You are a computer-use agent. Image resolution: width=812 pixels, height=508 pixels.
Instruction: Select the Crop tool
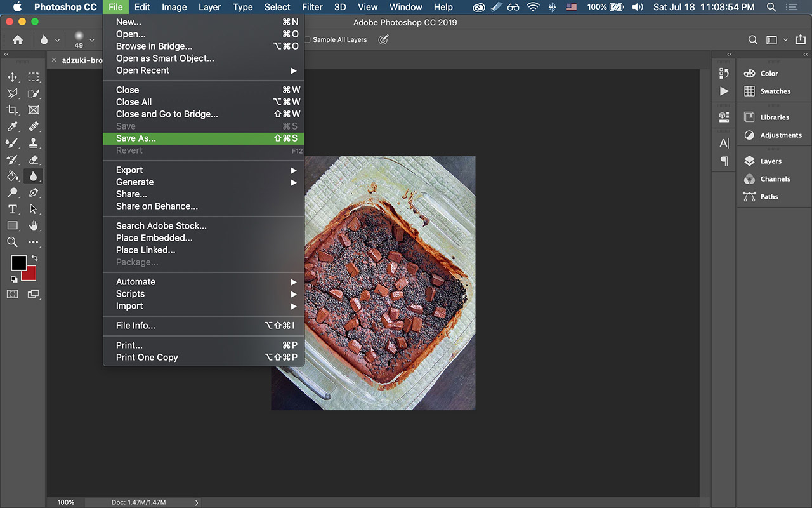coord(12,110)
